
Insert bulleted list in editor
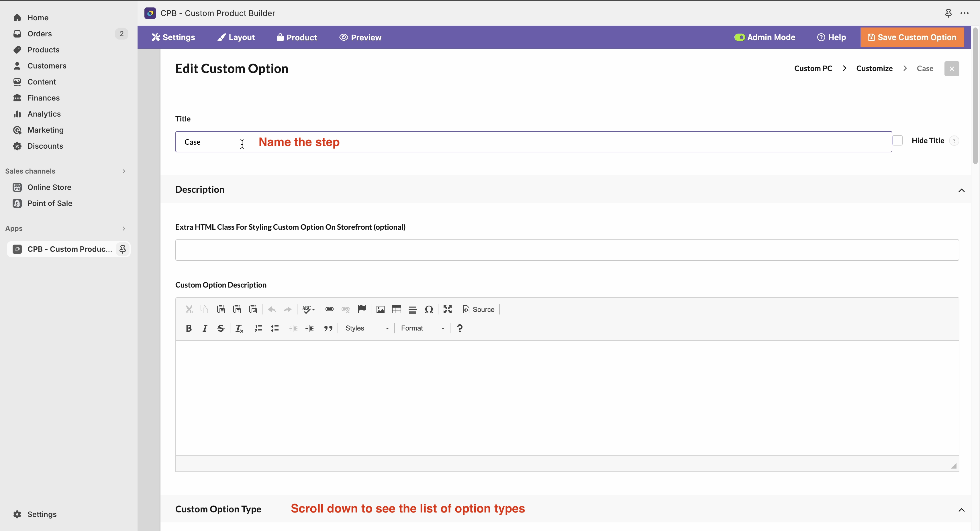(x=275, y=328)
